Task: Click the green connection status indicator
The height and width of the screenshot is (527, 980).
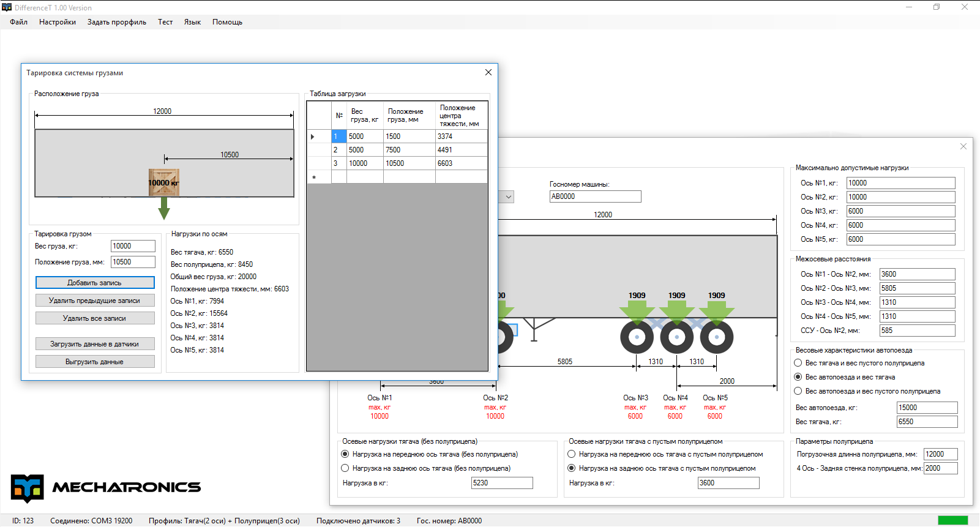Action: coord(952,520)
